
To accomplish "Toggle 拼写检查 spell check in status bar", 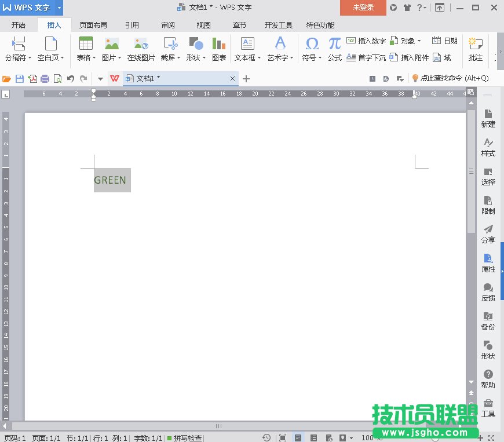I will point(185,438).
